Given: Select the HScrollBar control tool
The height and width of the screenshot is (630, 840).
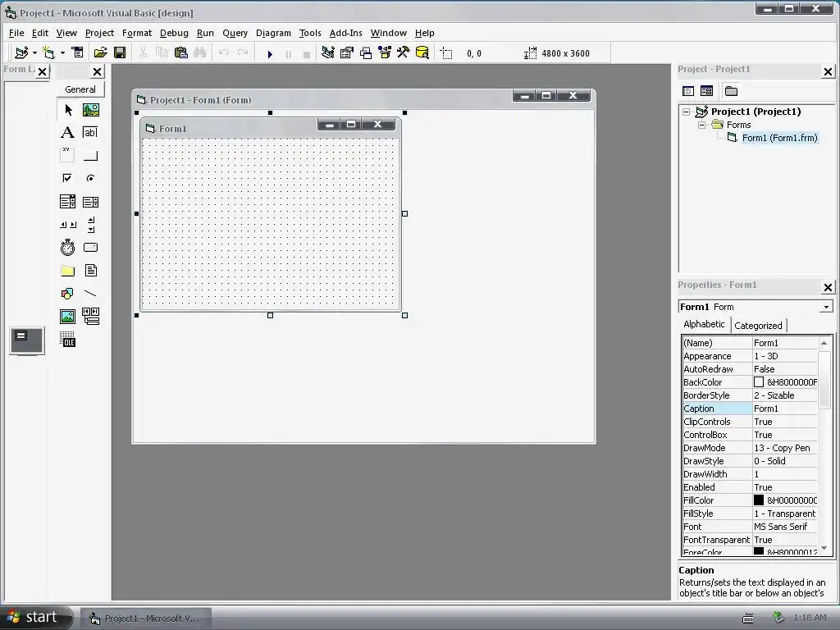Looking at the screenshot, I should [x=67, y=225].
